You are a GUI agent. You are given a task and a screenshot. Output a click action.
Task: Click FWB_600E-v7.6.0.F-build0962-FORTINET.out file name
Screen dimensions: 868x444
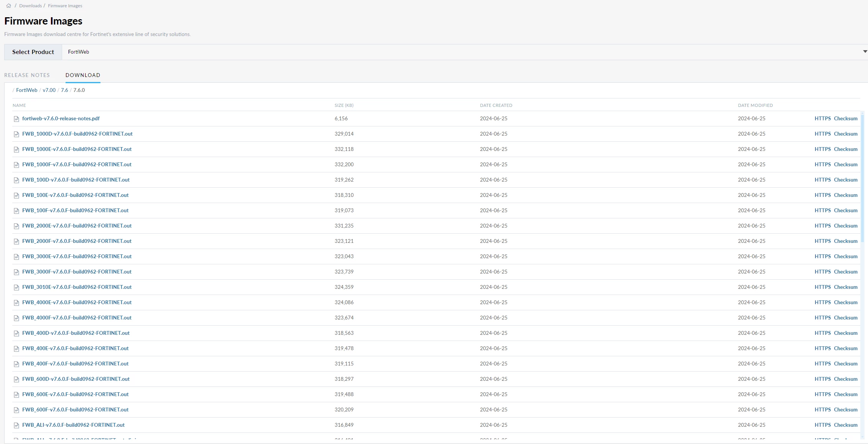pyautogui.click(x=75, y=394)
